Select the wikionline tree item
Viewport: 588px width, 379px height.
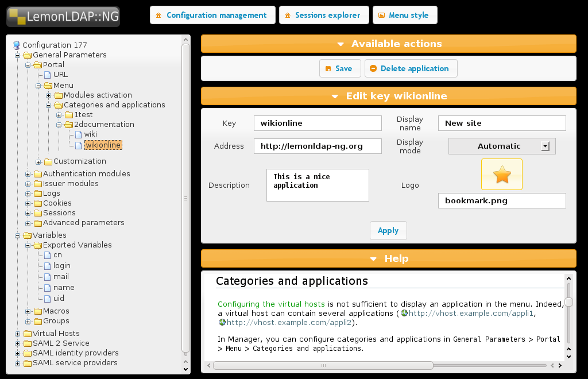[103, 145]
